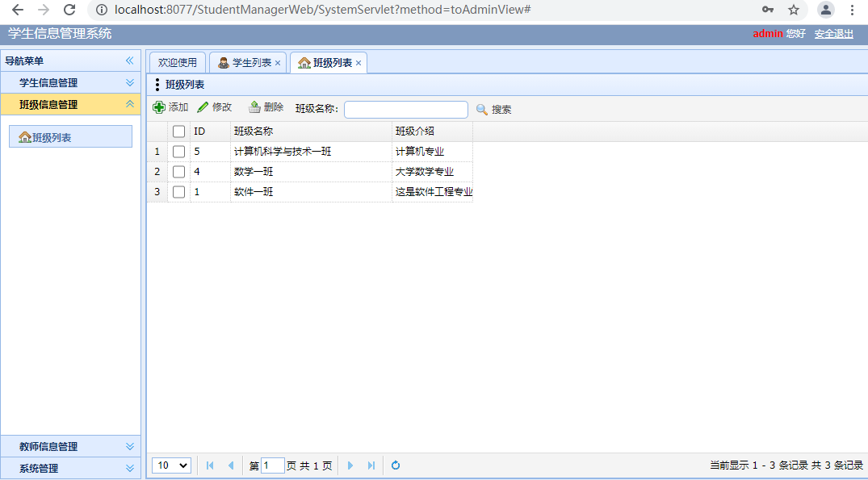Viewport: 868px width, 480px height.
Task: Click the green Add (添加) icon
Action: tap(159, 108)
